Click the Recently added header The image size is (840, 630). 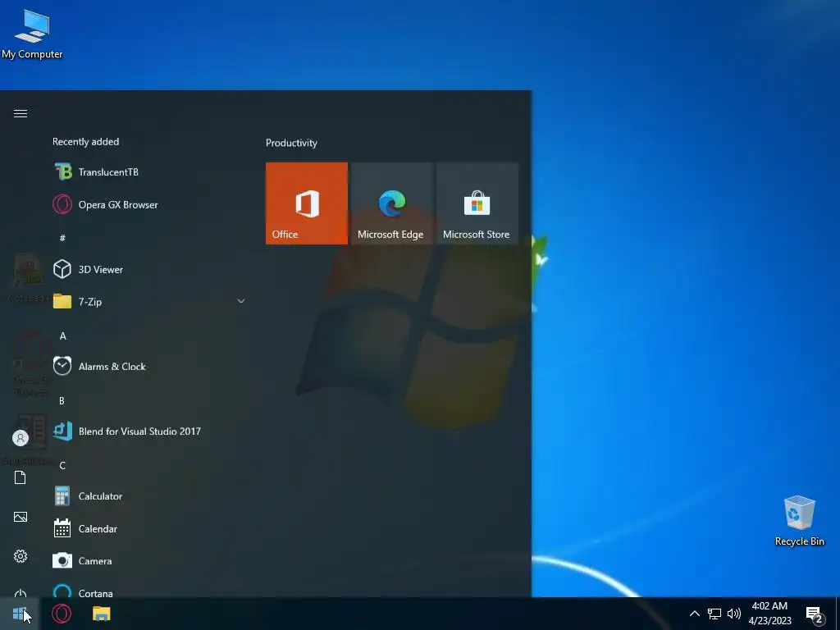(x=85, y=142)
